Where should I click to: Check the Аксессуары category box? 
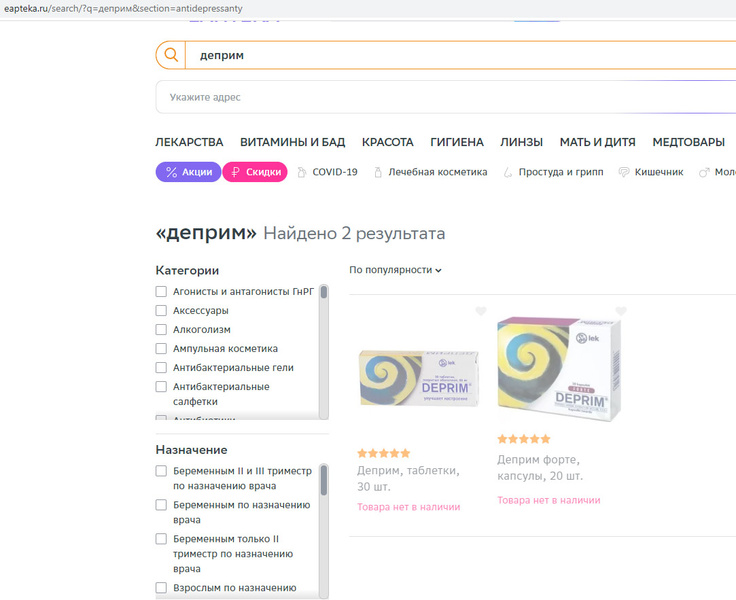click(161, 310)
